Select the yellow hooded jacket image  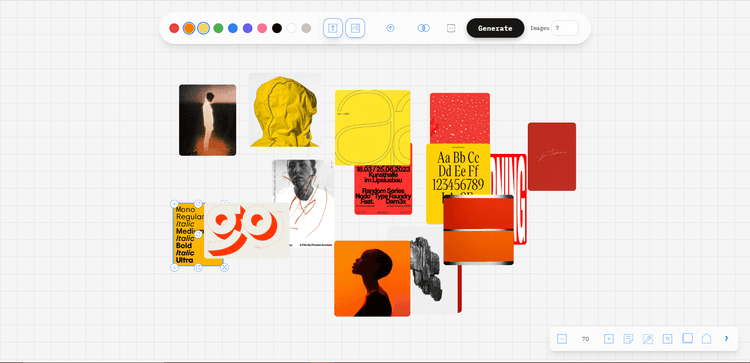(285, 110)
